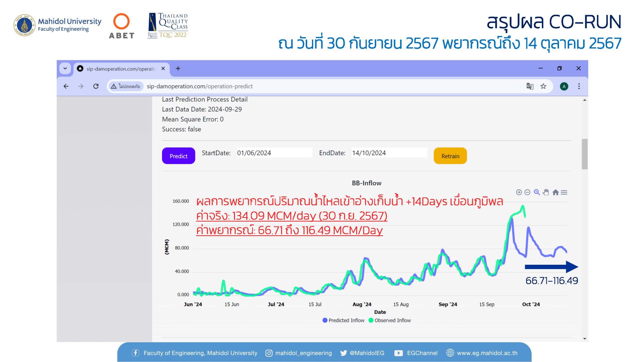The width and height of the screenshot is (644, 362).
Task: Bookmark this page with star icon
Action: click(543, 86)
